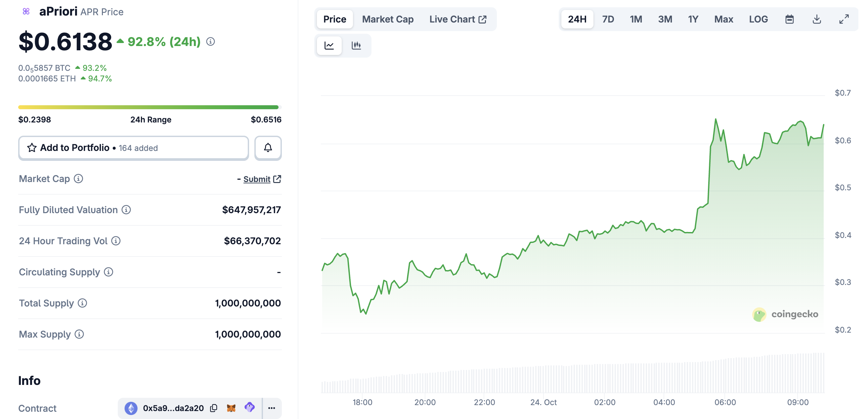This screenshot has width=868, height=419.
Task: Select the 7D time range
Action: click(x=608, y=19)
